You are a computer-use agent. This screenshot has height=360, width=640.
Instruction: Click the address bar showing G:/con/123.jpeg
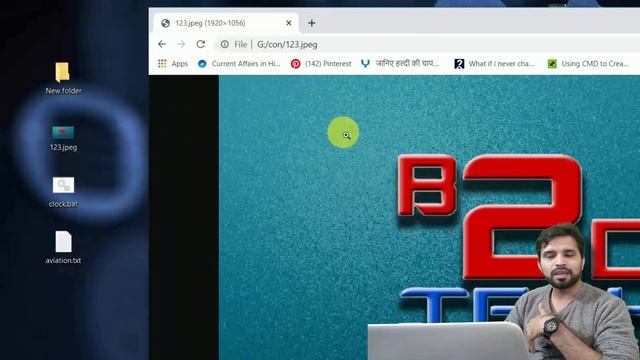pos(428,44)
